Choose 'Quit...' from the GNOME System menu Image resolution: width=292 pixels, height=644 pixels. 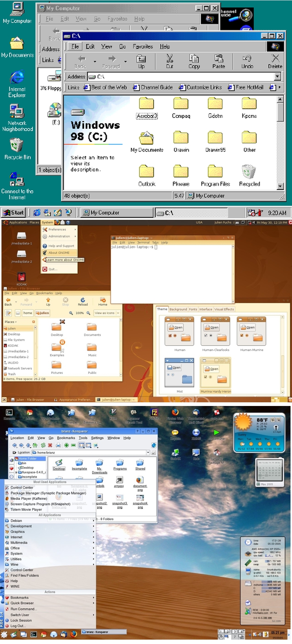pos(59,269)
